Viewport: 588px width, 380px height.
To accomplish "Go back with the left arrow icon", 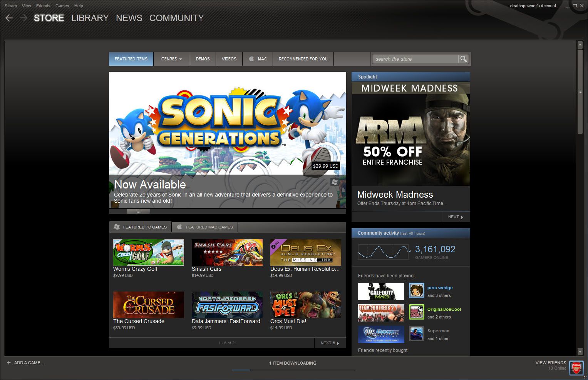I will click(x=9, y=18).
